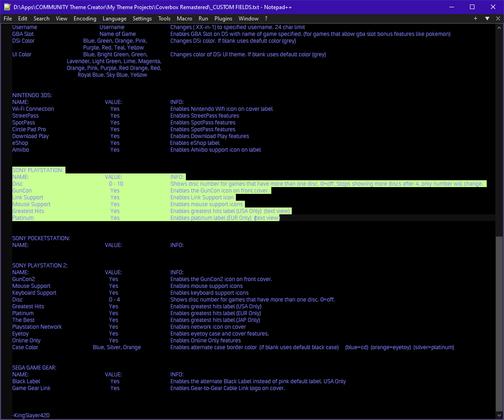504x420 pixels.
Task: Click the scrollbar up arrow
Action: click(499, 28)
